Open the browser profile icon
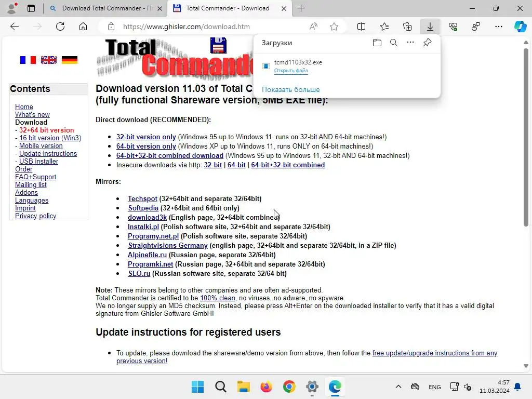 (12, 8)
